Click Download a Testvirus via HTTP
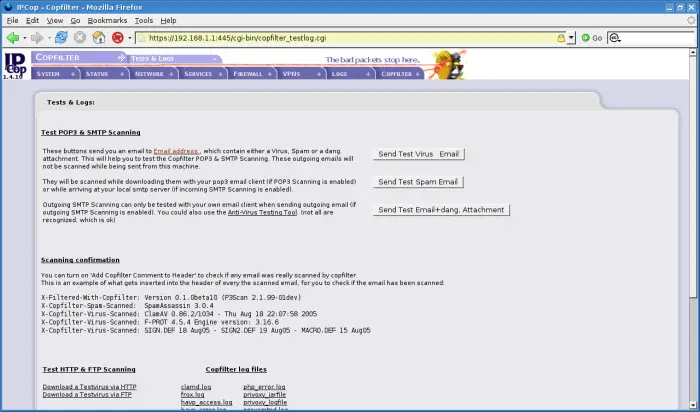Image resolution: width=700 pixels, height=412 pixels. pos(90,387)
